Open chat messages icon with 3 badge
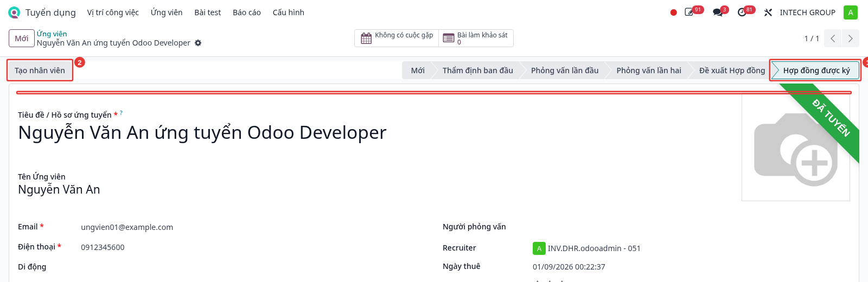Screen dimensions: 868x282 (718, 12)
